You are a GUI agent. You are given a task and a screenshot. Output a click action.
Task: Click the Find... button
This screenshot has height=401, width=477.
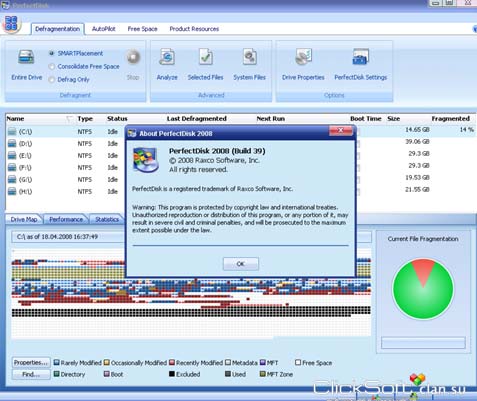(x=31, y=374)
